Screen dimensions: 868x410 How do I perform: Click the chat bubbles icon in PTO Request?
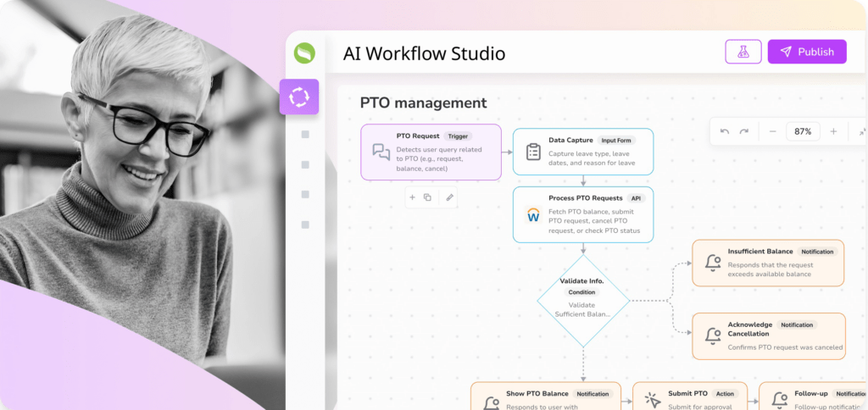tap(381, 152)
